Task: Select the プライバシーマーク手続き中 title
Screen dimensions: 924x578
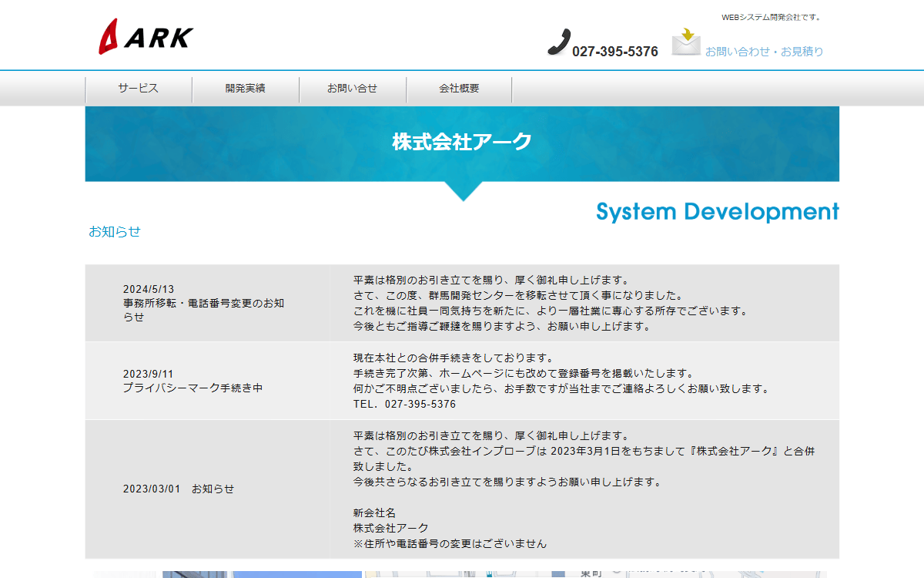Action: tap(193, 388)
